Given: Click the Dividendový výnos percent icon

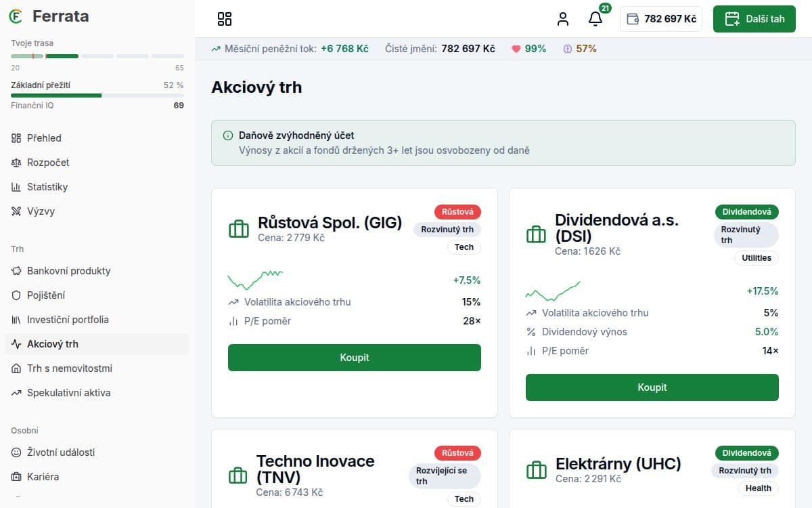Looking at the screenshot, I should [531, 332].
